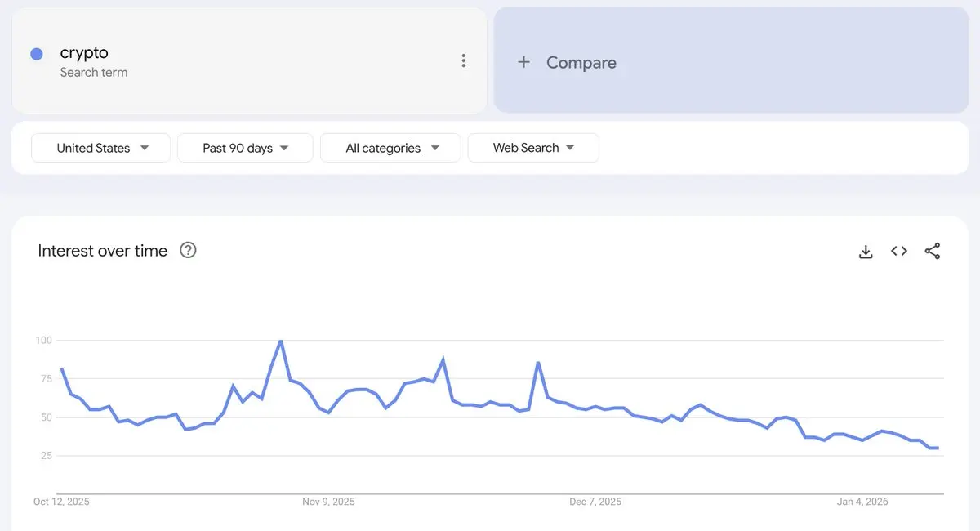The image size is (980, 531).
Task: Click the Interest over time heading
Action: 103,251
